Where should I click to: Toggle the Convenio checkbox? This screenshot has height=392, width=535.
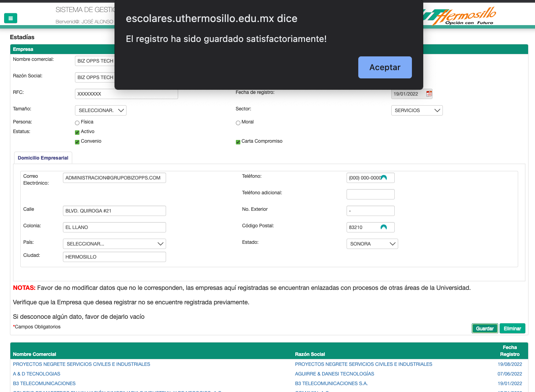(77, 142)
